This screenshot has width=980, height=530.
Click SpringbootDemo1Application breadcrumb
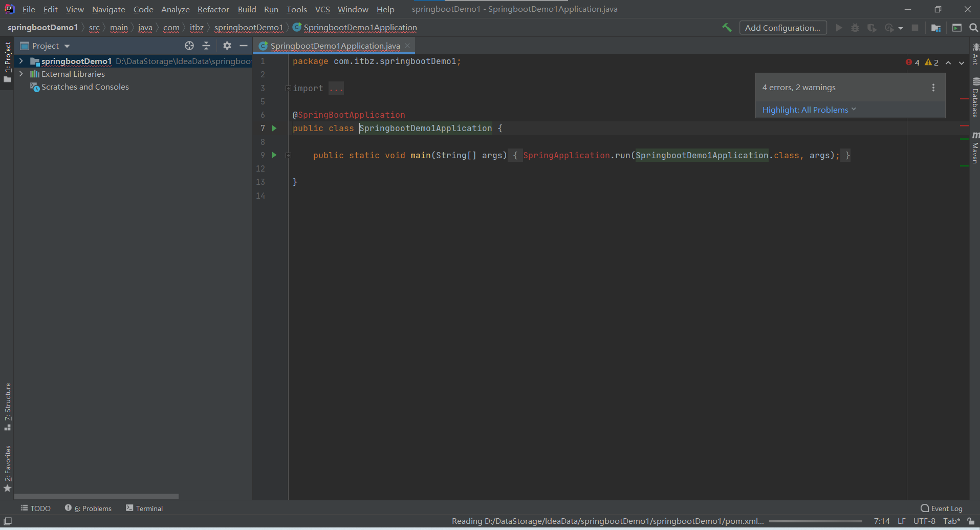[355, 28]
